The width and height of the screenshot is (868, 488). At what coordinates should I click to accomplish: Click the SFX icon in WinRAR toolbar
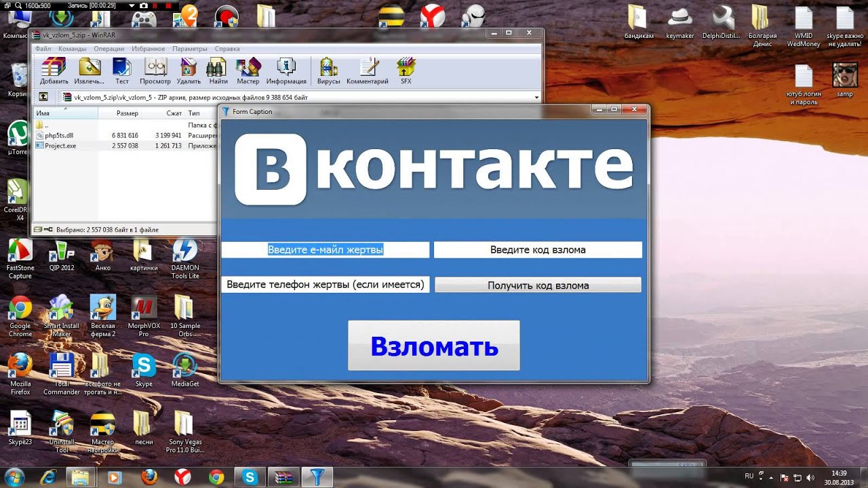406,70
